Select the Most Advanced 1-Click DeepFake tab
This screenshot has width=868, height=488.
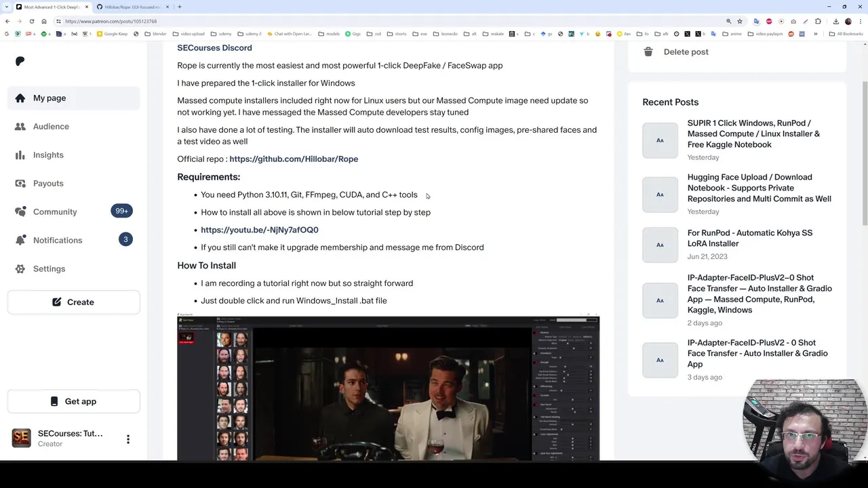pyautogui.click(x=52, y=7)
